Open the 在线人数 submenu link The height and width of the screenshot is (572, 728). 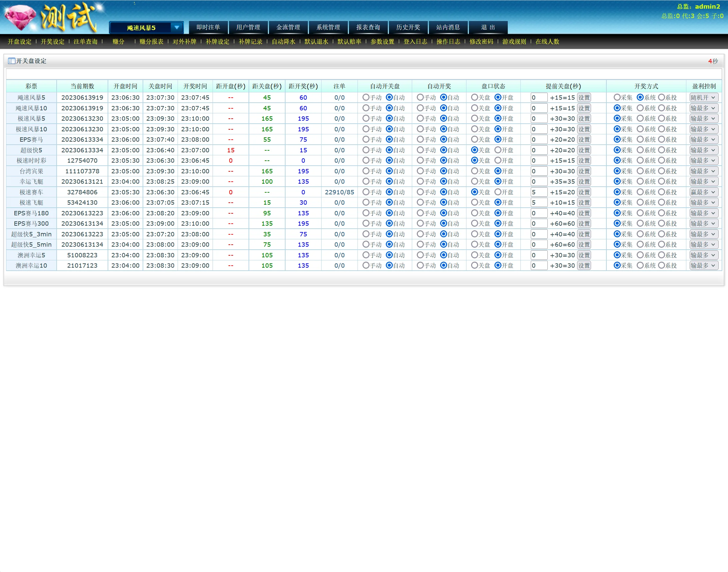click(x=547, y=42)
